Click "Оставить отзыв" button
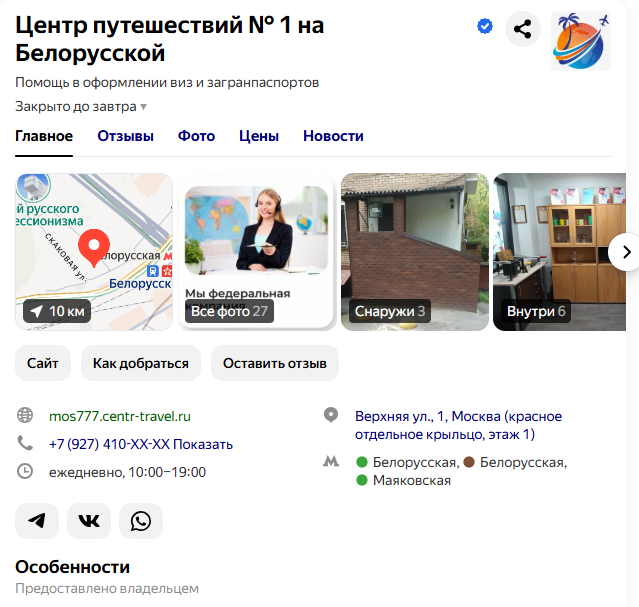This screenshot has width=639, height=607. [275, 363]
